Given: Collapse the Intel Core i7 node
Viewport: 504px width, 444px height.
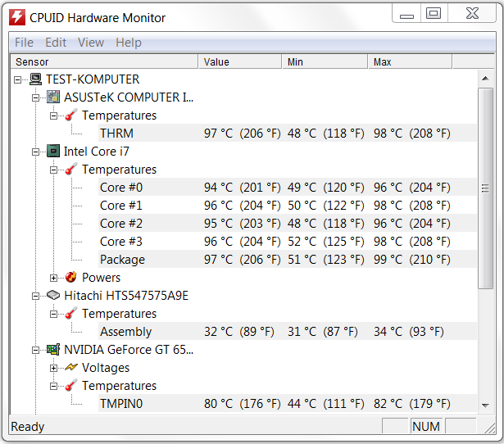Looking at the screenshot, I should click(36, 152).
